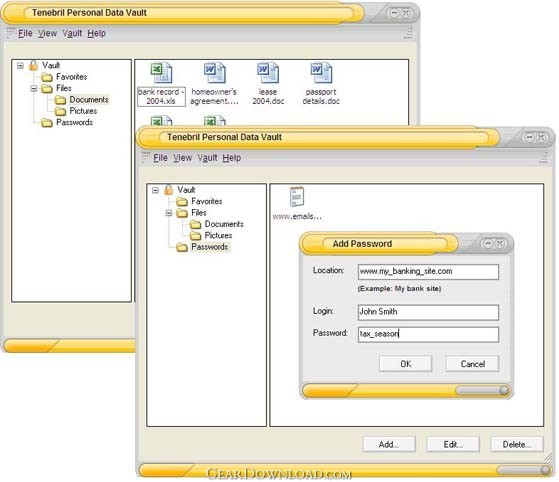The image size is (559, 482).
Task: Minimize the front Personal Data Vault window
Action: tap(529, 137)
